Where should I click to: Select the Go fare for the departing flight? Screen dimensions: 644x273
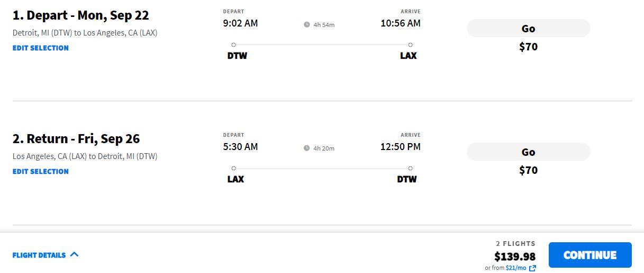[528, 29]
